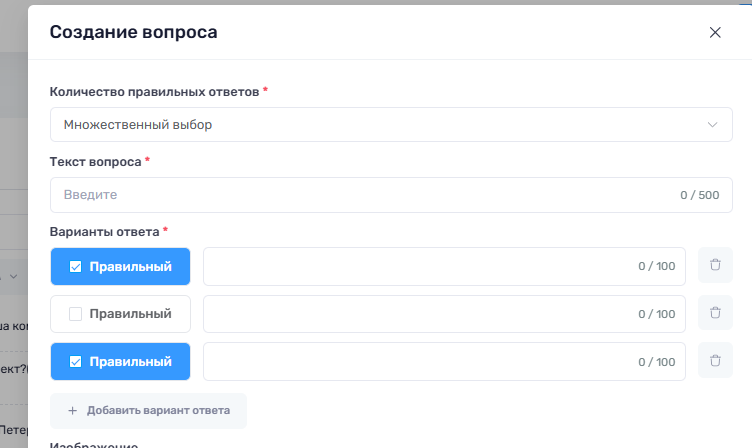
Task: Toggle the unselected second Правильный button
Action: tap(120, 314)
